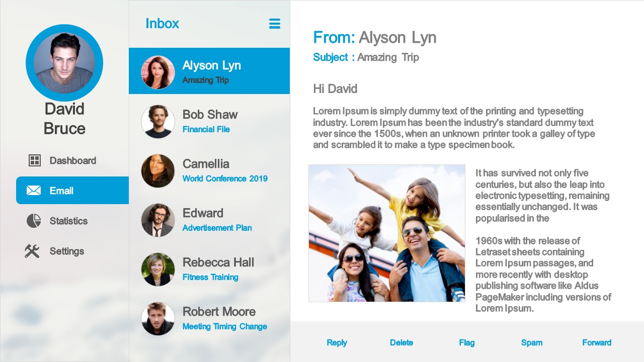Open the hamburger menu in Inbox header

click(275, 23)
